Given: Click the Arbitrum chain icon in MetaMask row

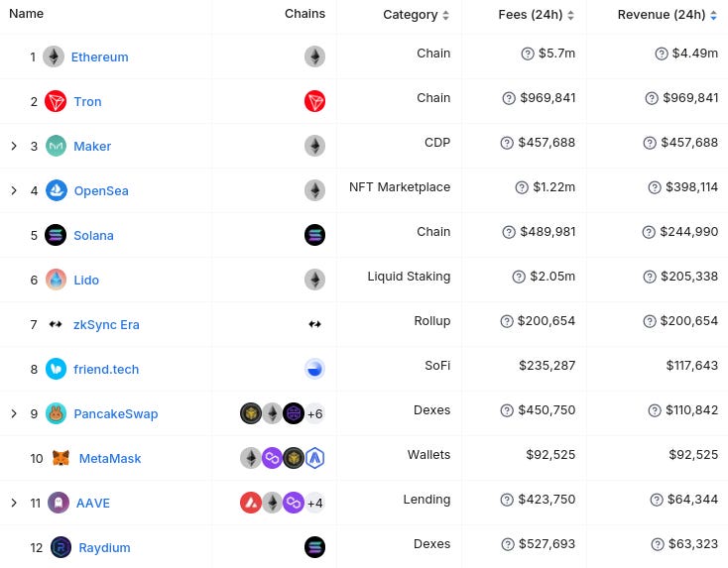Looking at the screenshot, I should tap(314, 458).
